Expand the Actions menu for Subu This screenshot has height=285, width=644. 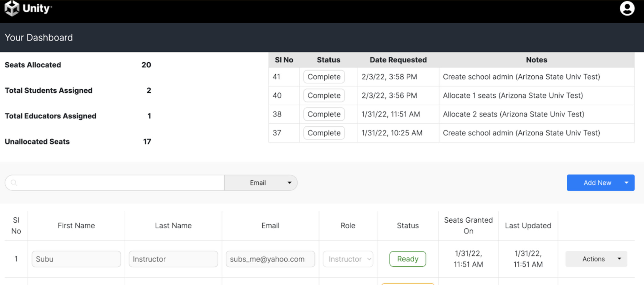click(596, 259)
